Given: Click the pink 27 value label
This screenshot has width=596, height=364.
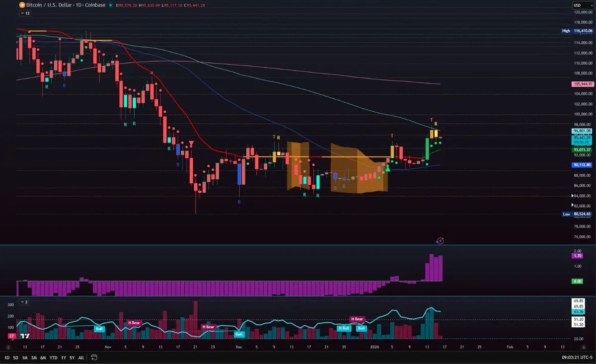Looking at the screenshot, I should pyautogui.click(x=11, y=336).
